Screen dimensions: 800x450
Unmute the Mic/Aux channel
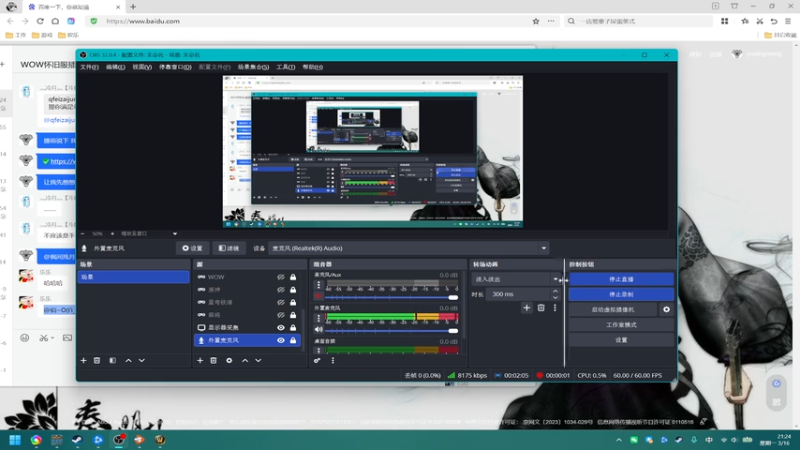tap(319, 296)
